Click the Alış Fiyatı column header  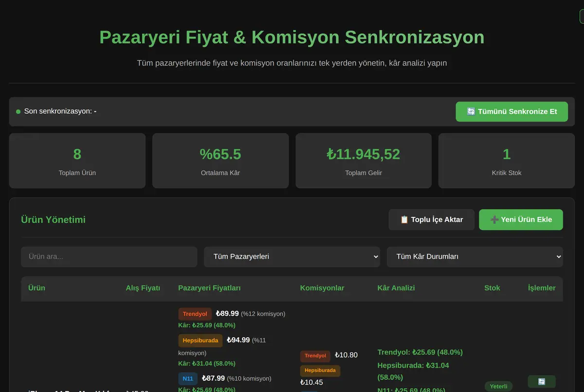(x=143, y=288)
